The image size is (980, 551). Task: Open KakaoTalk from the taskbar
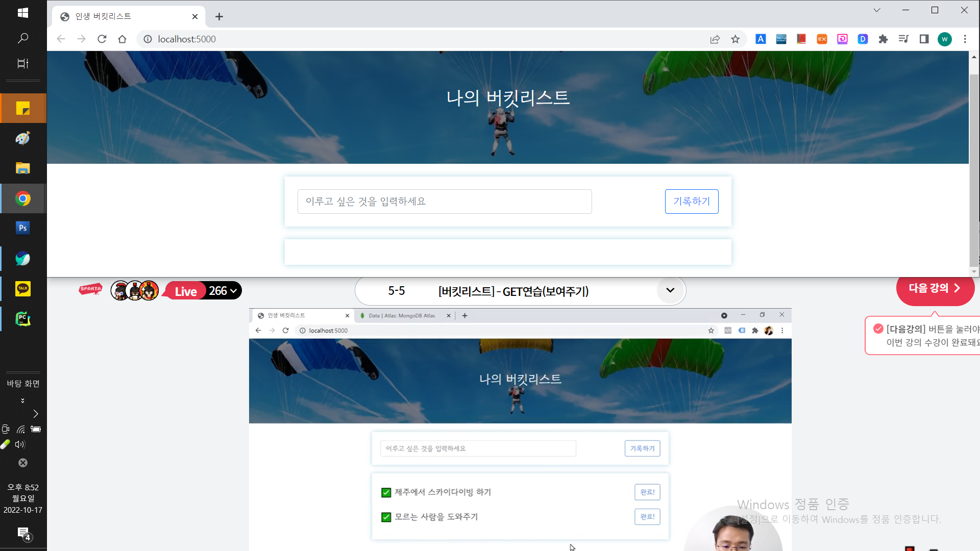coord(23,289)
